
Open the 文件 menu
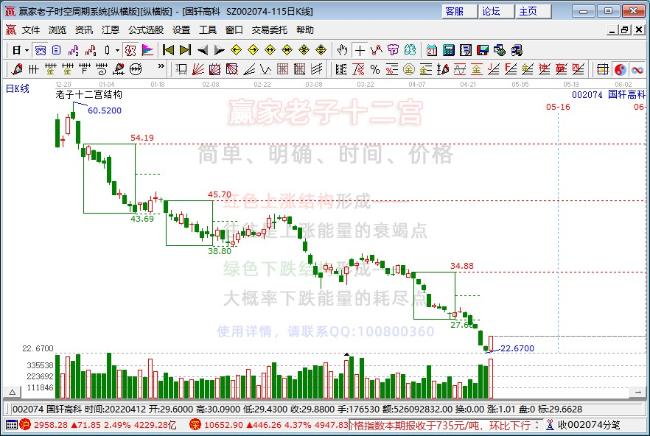[x=31, y=30]
